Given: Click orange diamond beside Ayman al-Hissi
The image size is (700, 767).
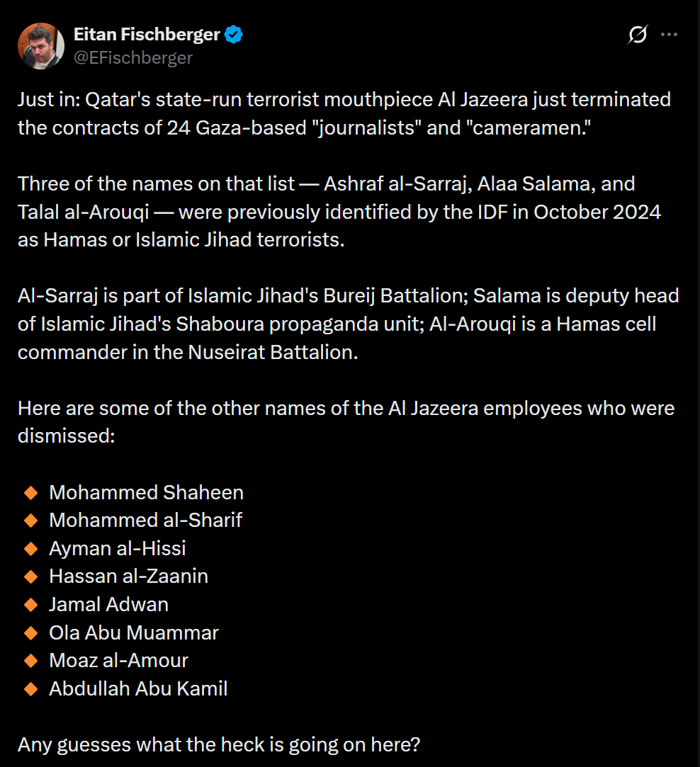Looking at the screenshot, I should pos(31,549).
